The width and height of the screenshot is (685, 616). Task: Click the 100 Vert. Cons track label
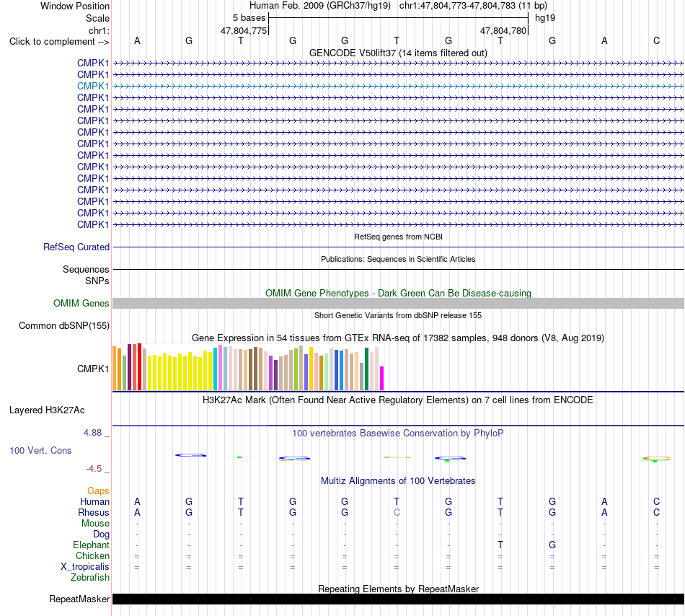coord(40,450)
